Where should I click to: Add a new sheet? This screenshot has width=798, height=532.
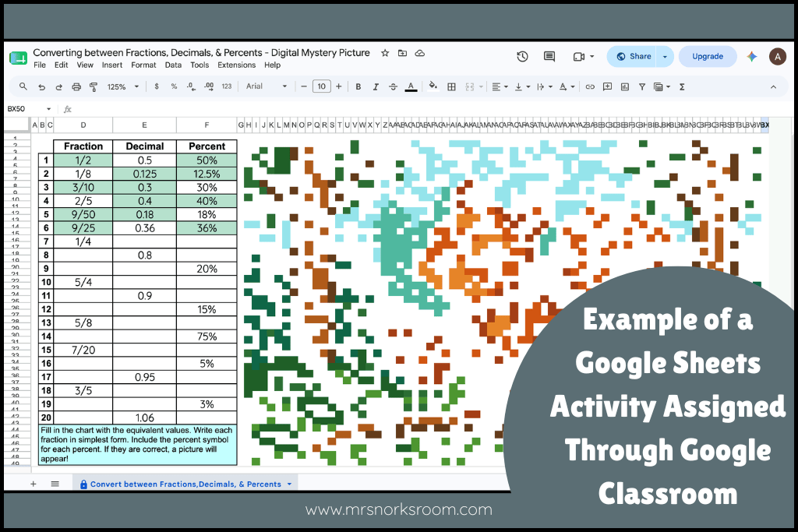(x=33, y=484)
